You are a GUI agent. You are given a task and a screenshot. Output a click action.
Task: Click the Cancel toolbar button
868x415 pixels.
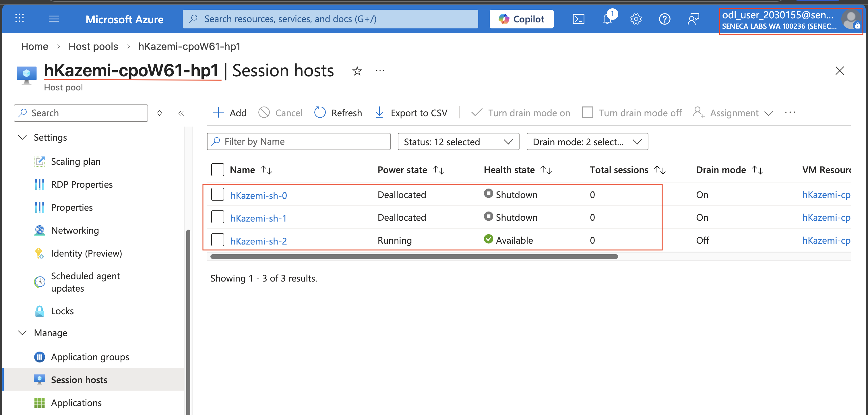coord(280,113)
